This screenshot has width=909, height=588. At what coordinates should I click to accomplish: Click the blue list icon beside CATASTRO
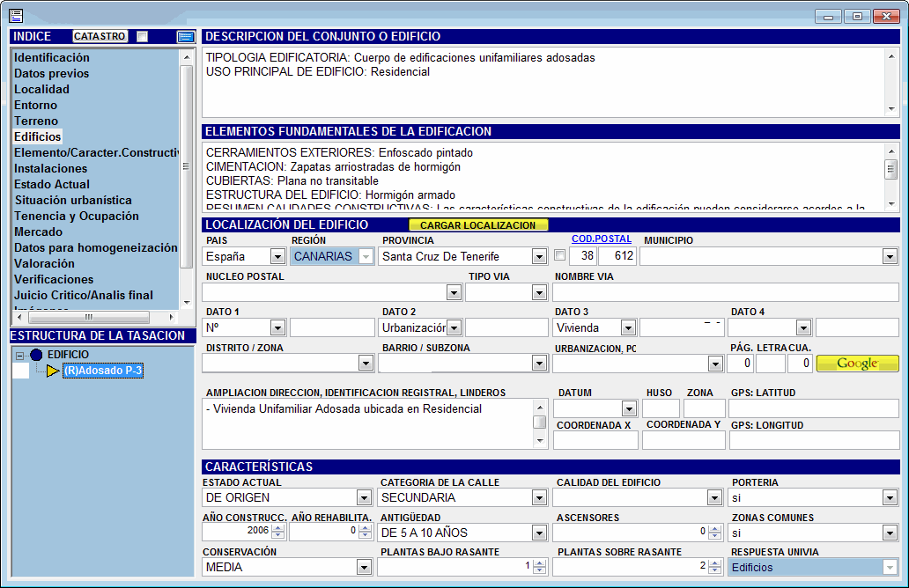186,37
